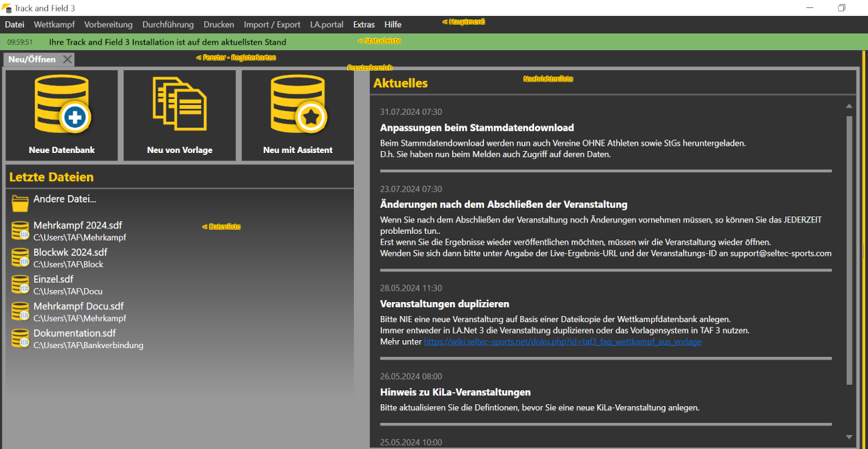
Task: Open the Drucken menu
Action: pos(219,25)
